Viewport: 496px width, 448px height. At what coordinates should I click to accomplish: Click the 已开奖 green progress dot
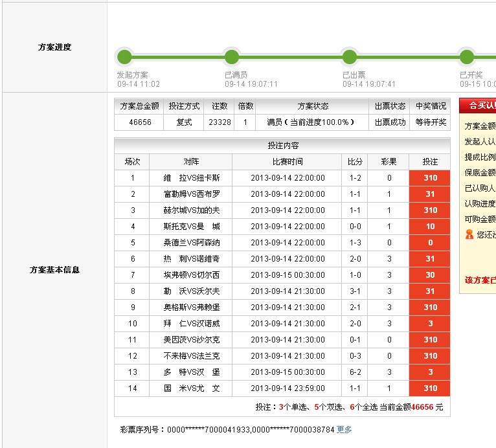(x=466, y=56)
